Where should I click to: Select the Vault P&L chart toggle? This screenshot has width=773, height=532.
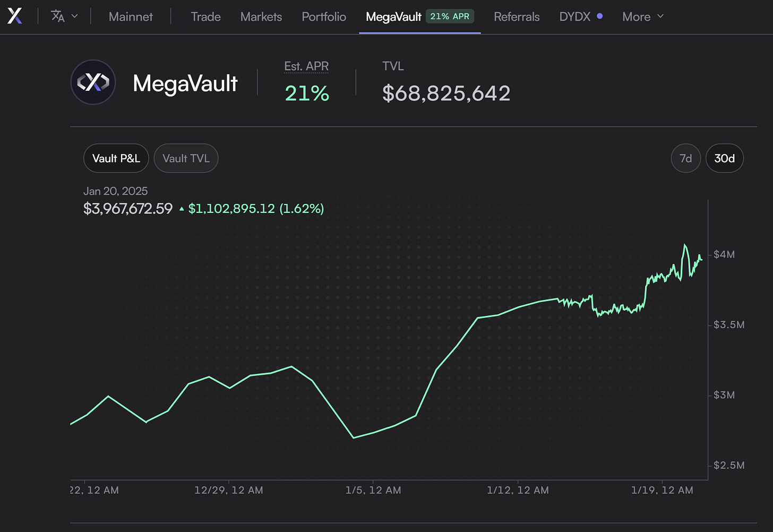coord(116,158)
